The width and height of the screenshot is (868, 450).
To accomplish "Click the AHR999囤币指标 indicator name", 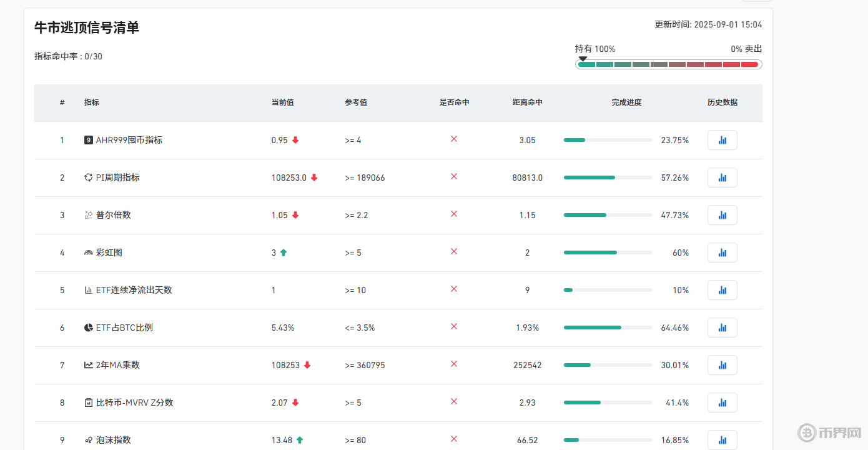I will click(129, 140).
